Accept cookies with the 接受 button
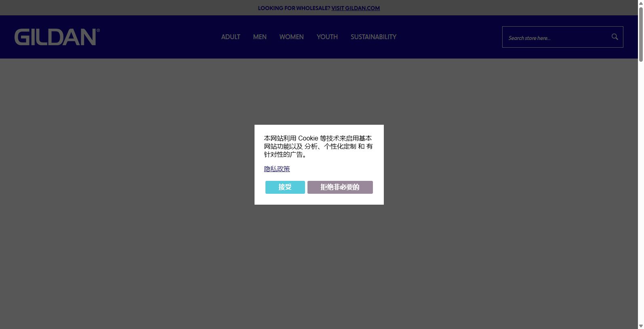The height and width of the screenshot is (329, 644). 285,187
